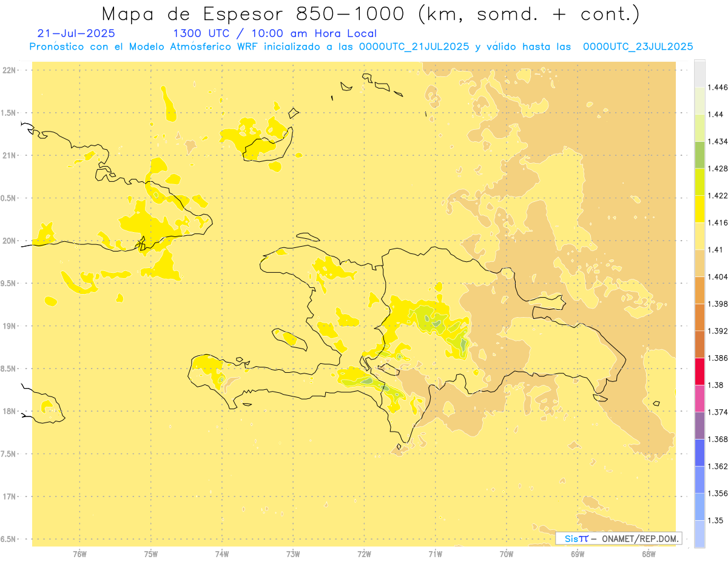Click the 74W longitude label
This screenshot has height=562, width=728.
coord(222,554)
